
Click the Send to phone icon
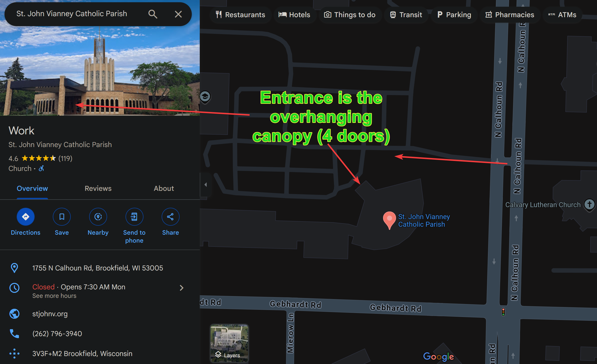click(x=134, y=217)
